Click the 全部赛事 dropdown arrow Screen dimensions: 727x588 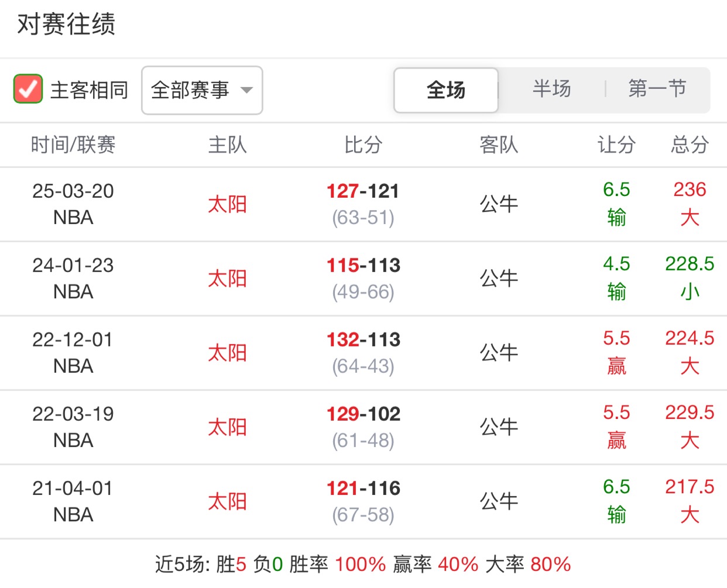246,90
